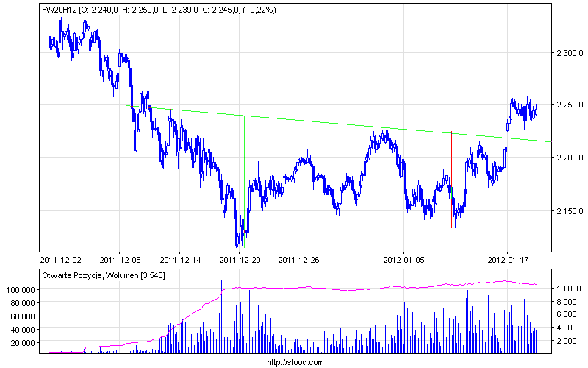This screenshot has width=588, height=368.
Task: Click the http://stooq.com link below the chart
Action: [x=295, y=362]
